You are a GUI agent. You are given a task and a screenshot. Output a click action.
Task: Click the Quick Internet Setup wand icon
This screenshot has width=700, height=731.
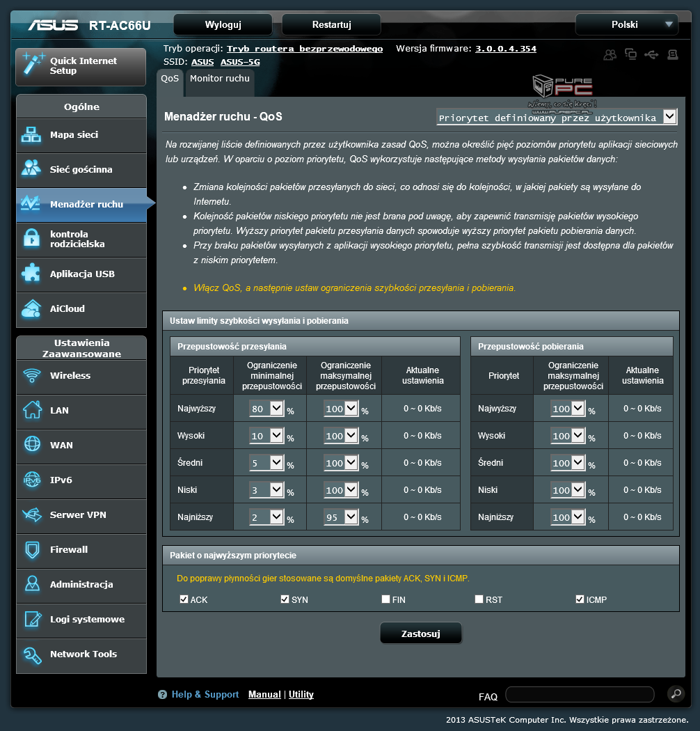point(33,64)
